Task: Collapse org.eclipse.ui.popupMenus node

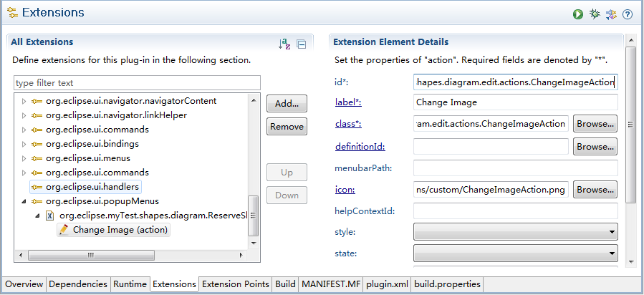Action: tap(24, 201)
